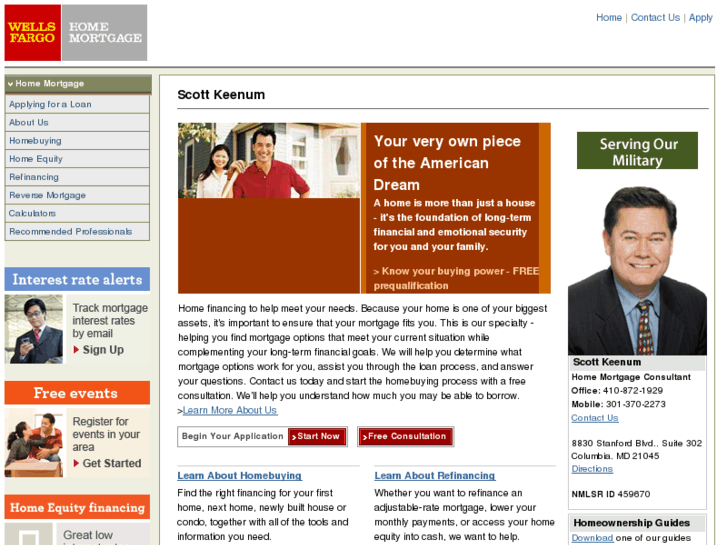
Task: Click Get Started for events
Action: tap(107, 463)
